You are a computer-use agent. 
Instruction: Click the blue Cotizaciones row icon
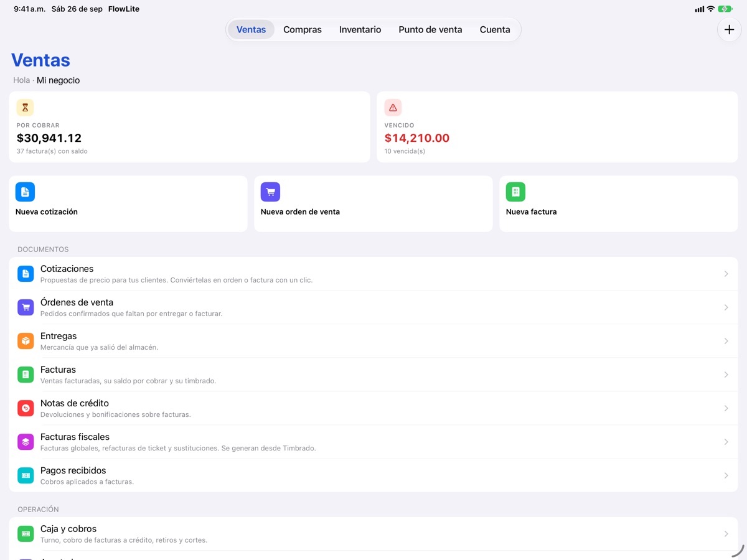tap(26, 274)
